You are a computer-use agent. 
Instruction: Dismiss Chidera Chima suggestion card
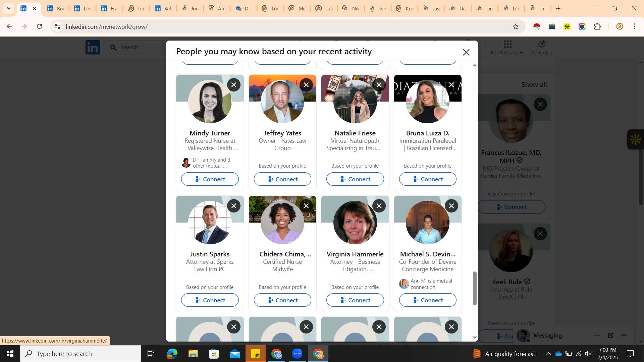(306, 206)
